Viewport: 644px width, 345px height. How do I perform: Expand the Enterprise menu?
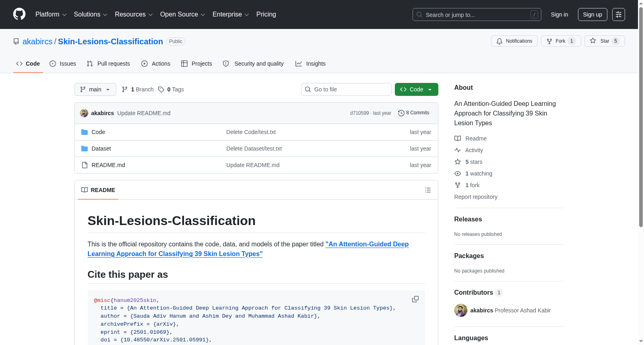point(231,14)
